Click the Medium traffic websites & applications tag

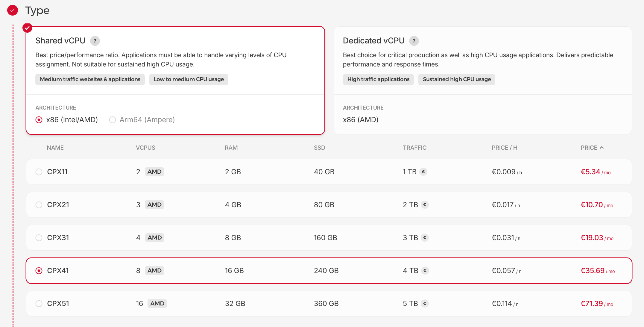click(x=90, y=79)
